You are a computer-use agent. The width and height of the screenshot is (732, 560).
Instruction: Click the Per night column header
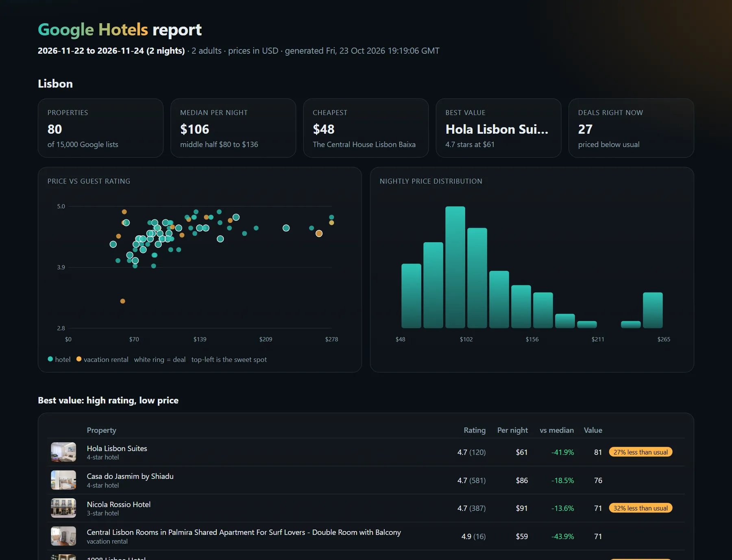[x=512, y=430]
